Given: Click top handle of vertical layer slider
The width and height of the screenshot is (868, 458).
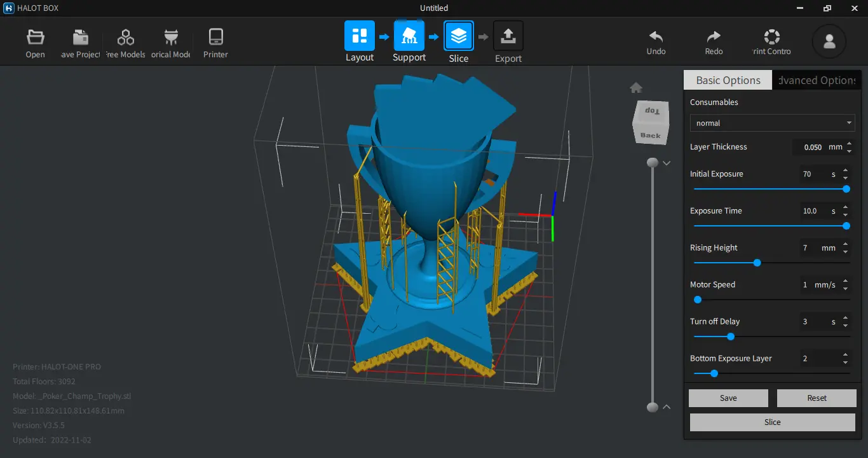Looking at the screenshot, I should [652, 163].
